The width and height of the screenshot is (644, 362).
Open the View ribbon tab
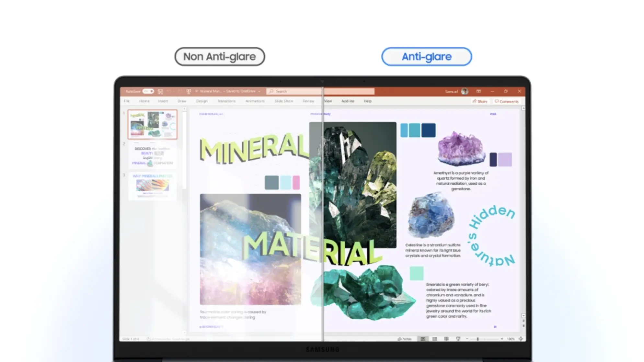tap(328, 101)
